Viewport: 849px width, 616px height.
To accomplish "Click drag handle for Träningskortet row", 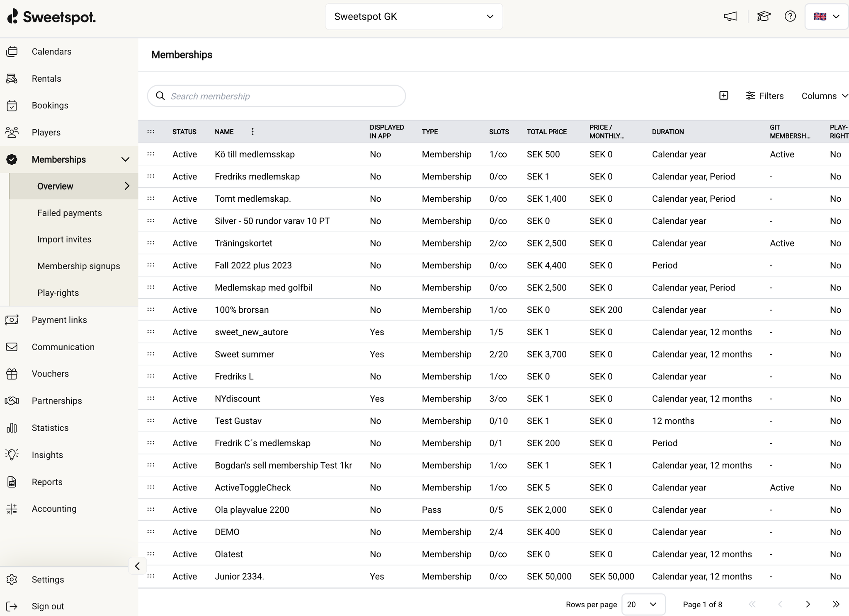I will (x=151, y=243).
